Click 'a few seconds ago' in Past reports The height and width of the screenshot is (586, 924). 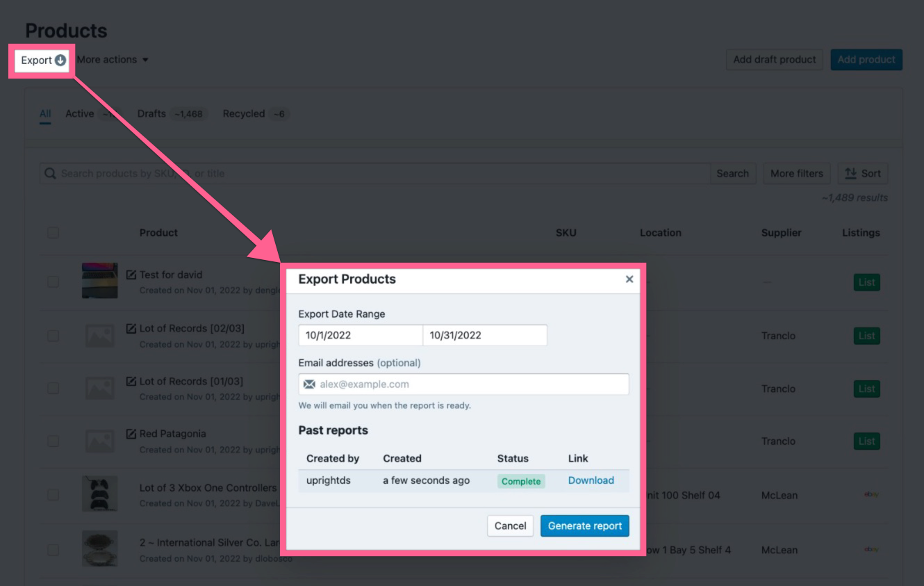click(x=427, y=480)
